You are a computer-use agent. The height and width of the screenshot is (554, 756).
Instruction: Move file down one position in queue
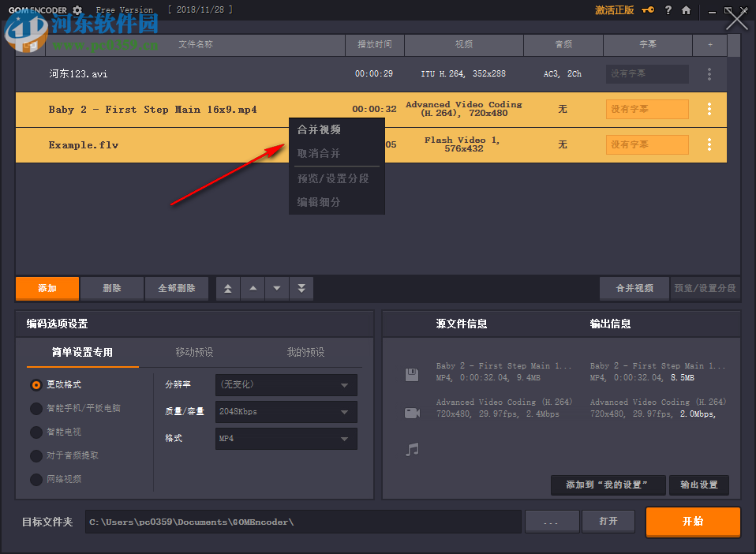click(276, 288)
